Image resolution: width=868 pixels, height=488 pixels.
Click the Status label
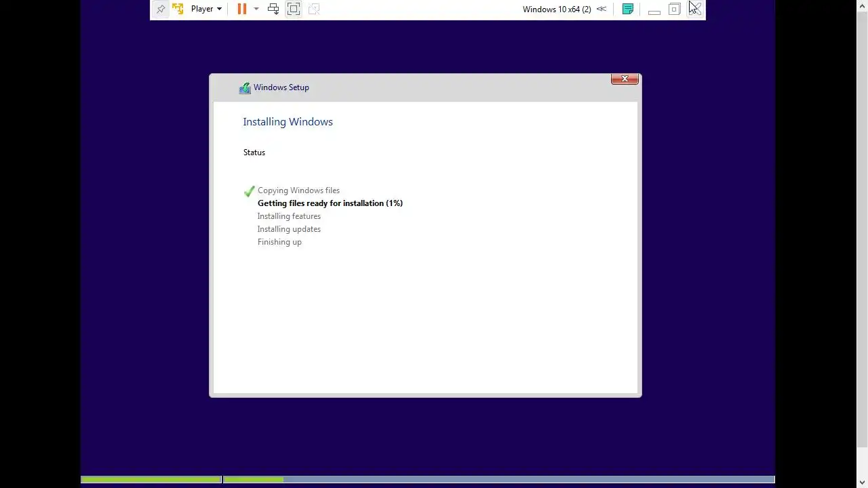[254, 152]
